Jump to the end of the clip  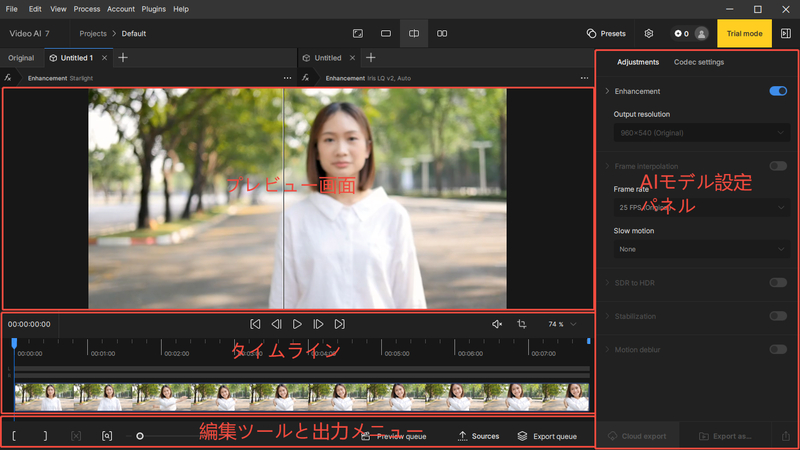pos(339,324)
